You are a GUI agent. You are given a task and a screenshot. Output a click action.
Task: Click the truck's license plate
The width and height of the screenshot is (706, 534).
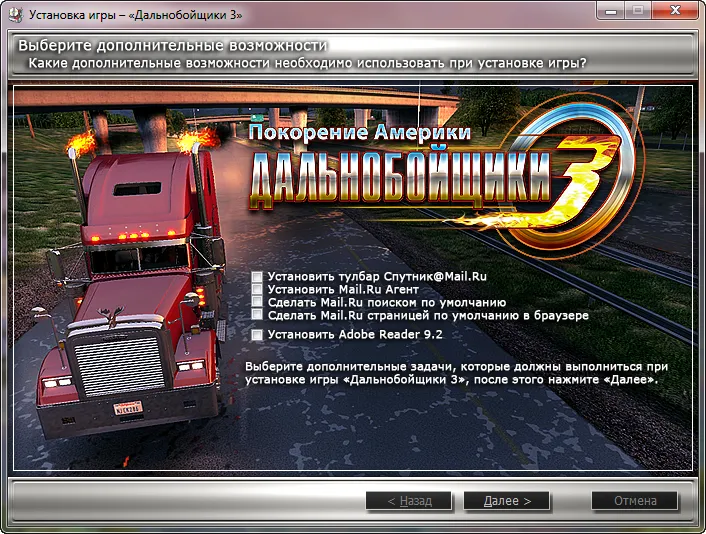tap(126, 408)
